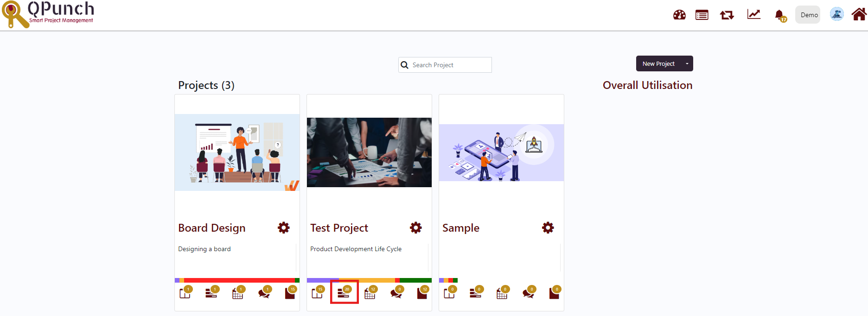Focus the Search Project field
Screen dimensions: 868x316
[445, 65]
